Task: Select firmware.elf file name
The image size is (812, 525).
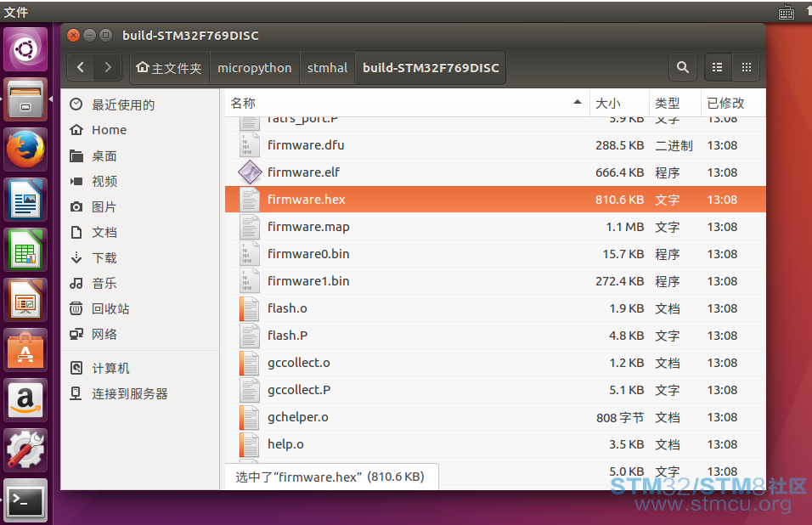Action: (x=303, y=172)
